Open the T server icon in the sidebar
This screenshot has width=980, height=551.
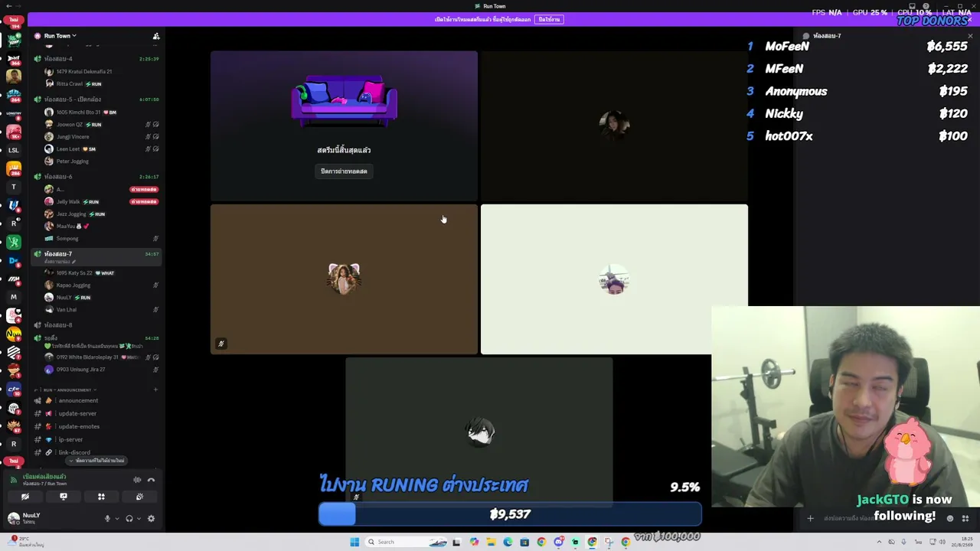[13, 187]
